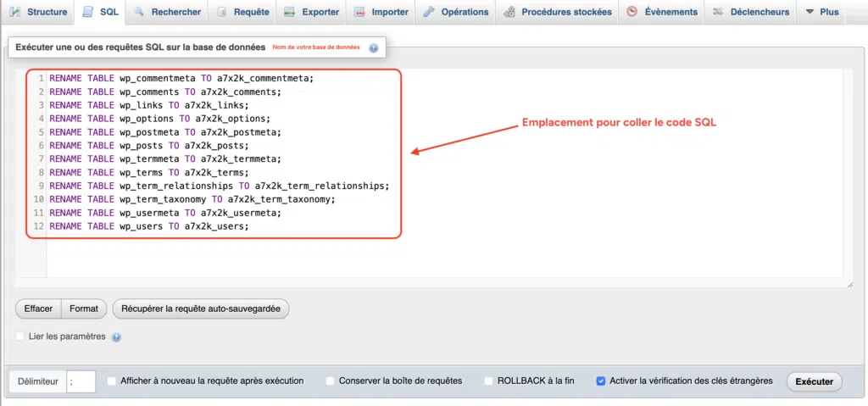Screen dimensions: 868x406
Task: Expand the Plus dropdown menu
Action: pyautogui.click(x=821, y=12)
